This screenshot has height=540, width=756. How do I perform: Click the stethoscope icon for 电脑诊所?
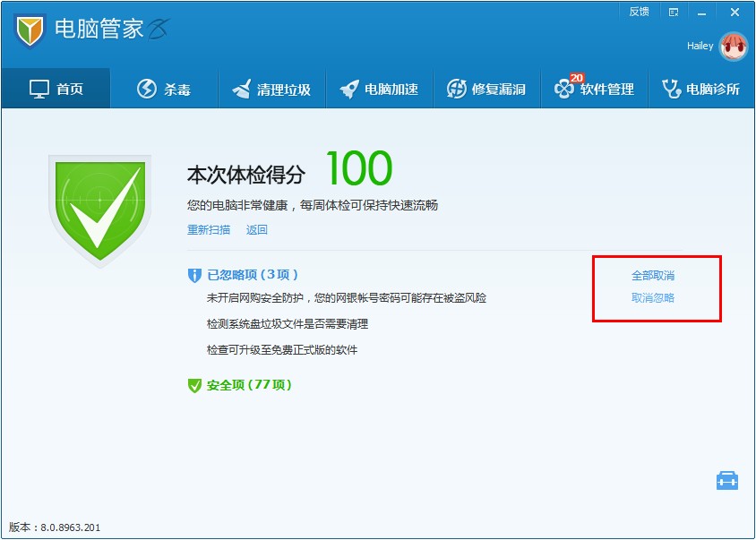click(x=671, y=89)
